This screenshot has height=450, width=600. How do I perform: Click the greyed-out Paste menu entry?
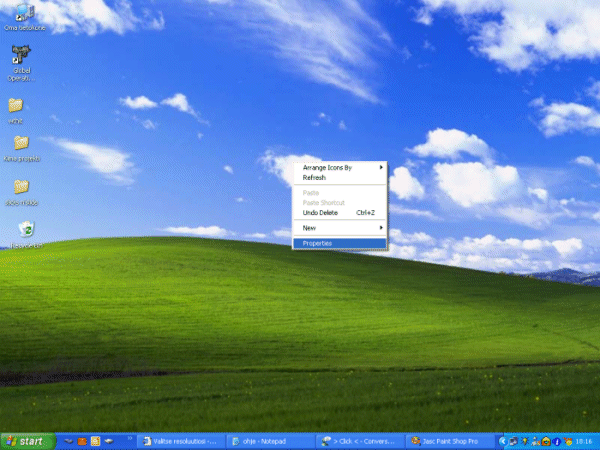tap(340, 193)
